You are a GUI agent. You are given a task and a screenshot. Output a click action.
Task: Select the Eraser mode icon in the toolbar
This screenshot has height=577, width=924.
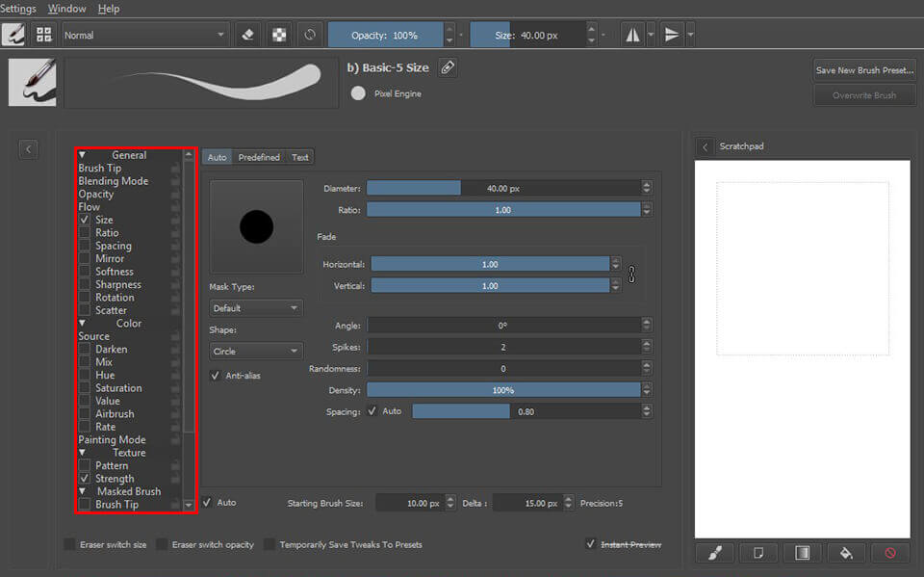point(247,34)
